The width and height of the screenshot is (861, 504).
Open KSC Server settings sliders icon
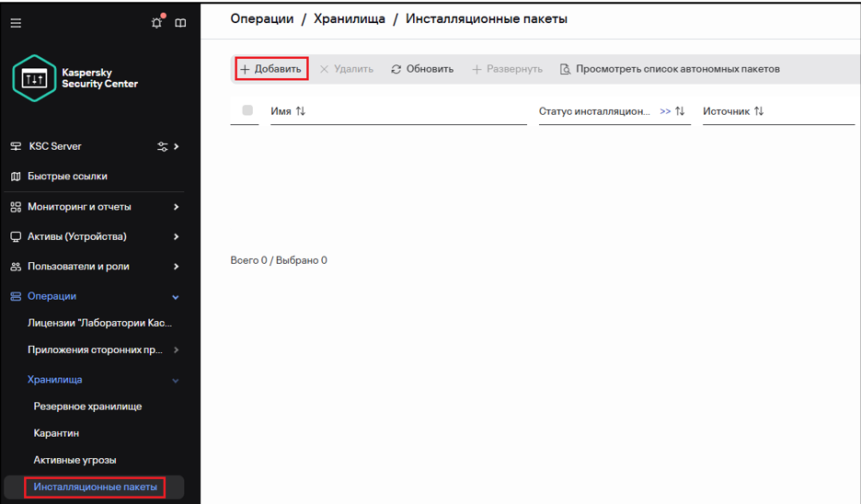coord(163,146)
